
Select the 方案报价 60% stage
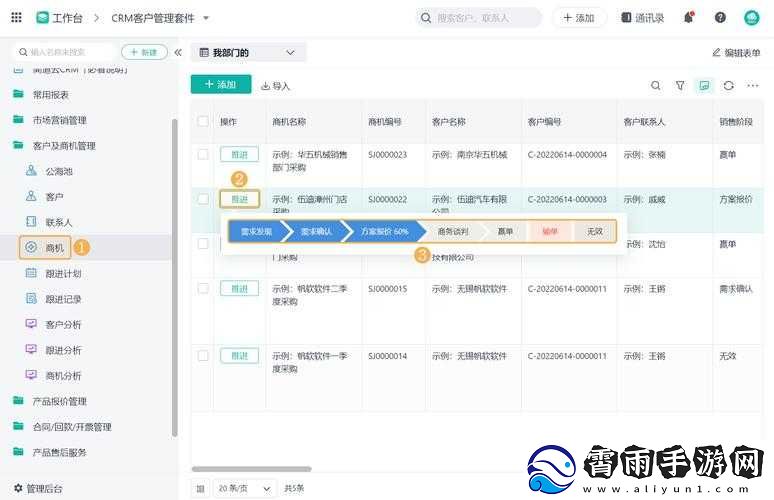(385, 231)
